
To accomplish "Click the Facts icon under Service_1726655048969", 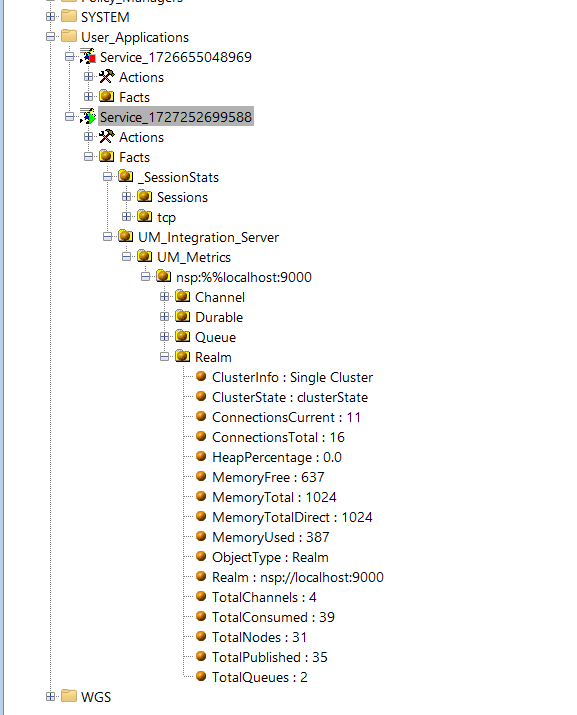I will point(107,96).
